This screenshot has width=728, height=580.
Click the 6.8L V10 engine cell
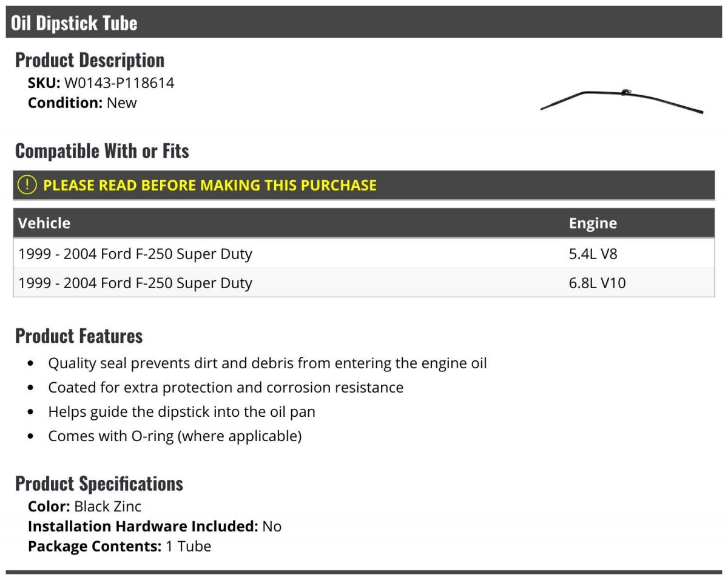[597, 283]
